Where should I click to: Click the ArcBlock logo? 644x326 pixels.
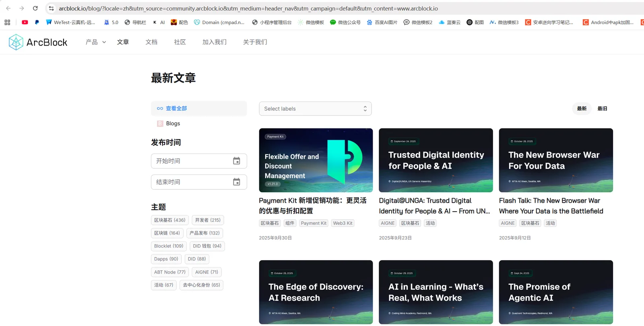click(x=38, y=42)
